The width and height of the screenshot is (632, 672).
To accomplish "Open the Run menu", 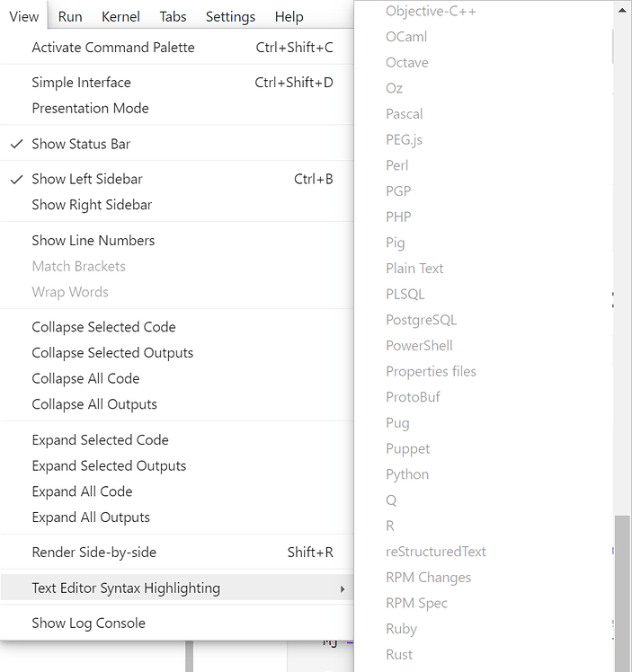I will coord(70,16).
